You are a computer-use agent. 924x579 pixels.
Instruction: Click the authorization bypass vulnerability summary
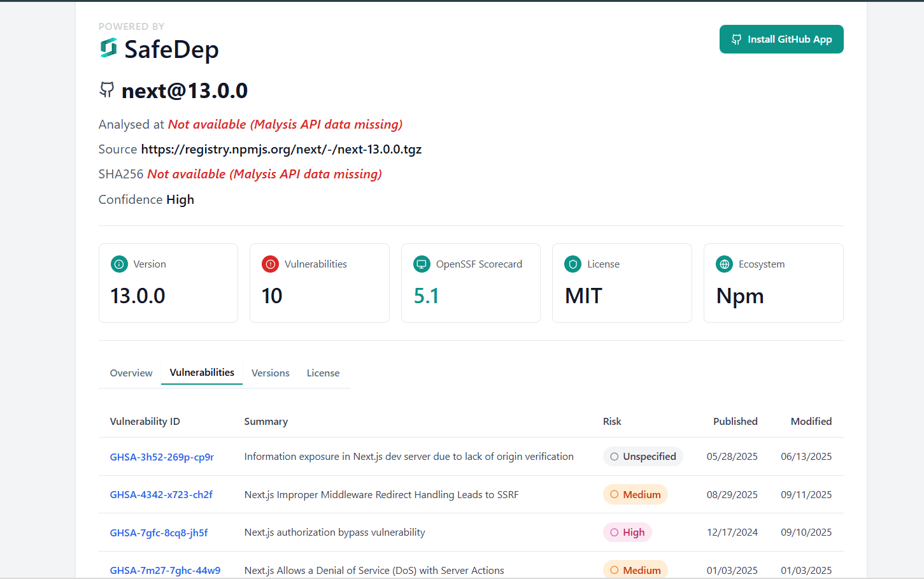pos(335,533)
